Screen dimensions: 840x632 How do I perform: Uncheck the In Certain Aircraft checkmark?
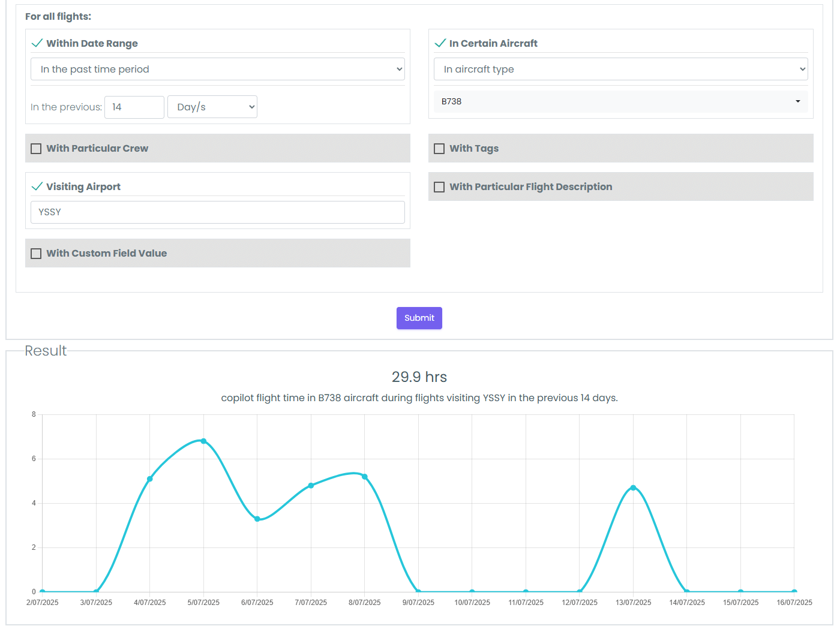click(x=440, y=43)
